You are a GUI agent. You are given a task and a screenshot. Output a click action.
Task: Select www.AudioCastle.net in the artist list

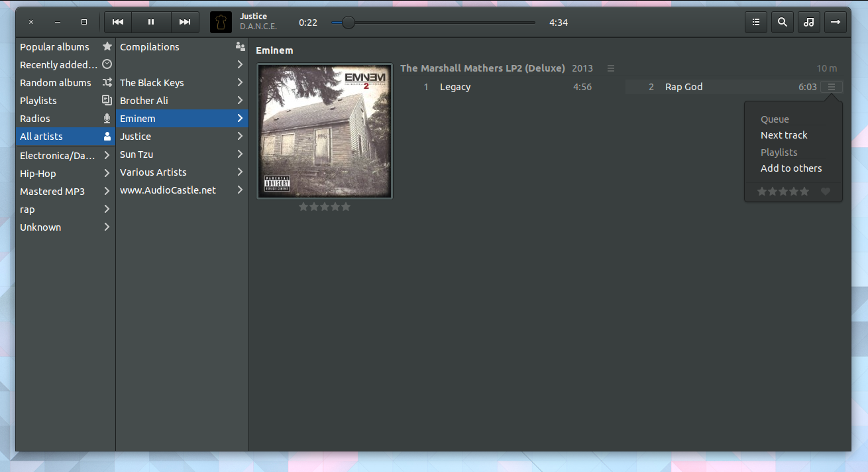tap(182, 190)
